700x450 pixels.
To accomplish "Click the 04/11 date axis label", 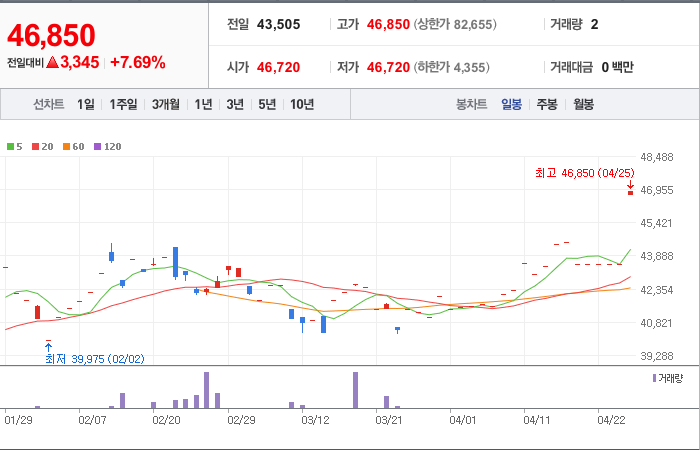I will (537, 420).
